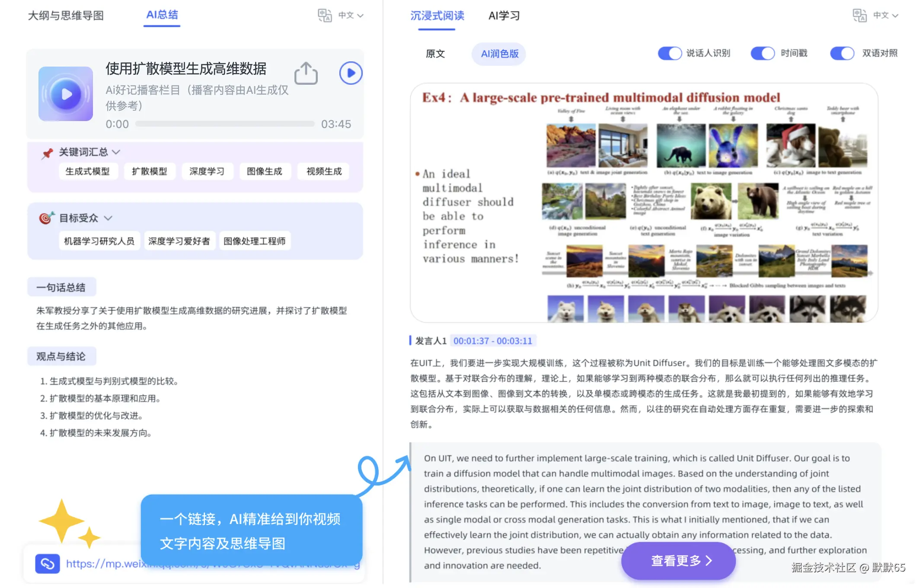
Task: Click the pushpin icon by 关键词汇总
Action: (x=47, y=153)
